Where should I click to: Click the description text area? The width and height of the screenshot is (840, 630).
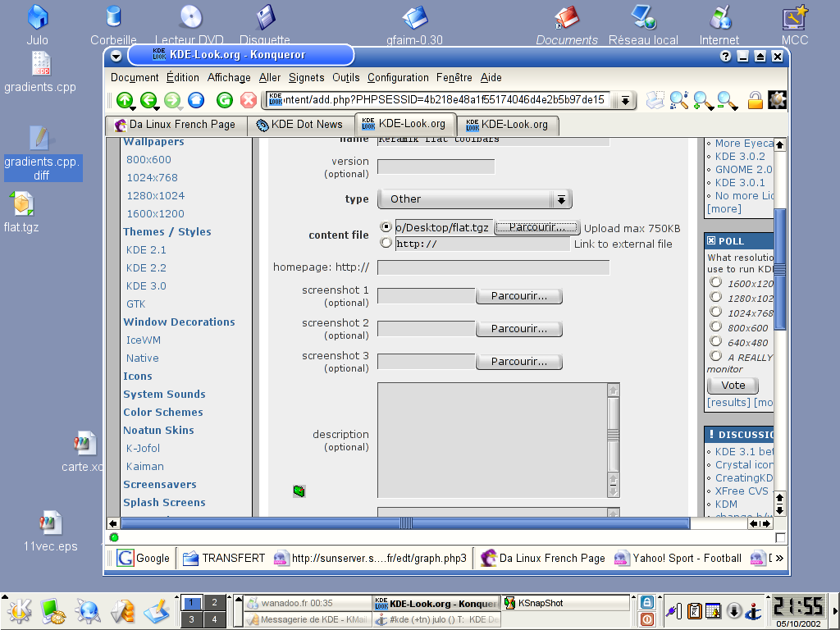[x=492, y=441]
